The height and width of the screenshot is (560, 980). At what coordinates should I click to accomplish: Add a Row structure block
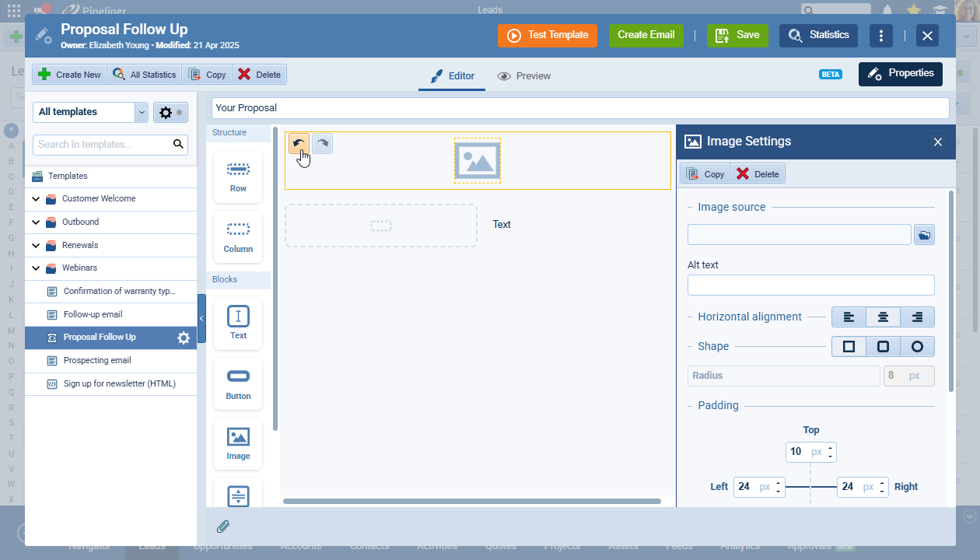pos(238,177)
